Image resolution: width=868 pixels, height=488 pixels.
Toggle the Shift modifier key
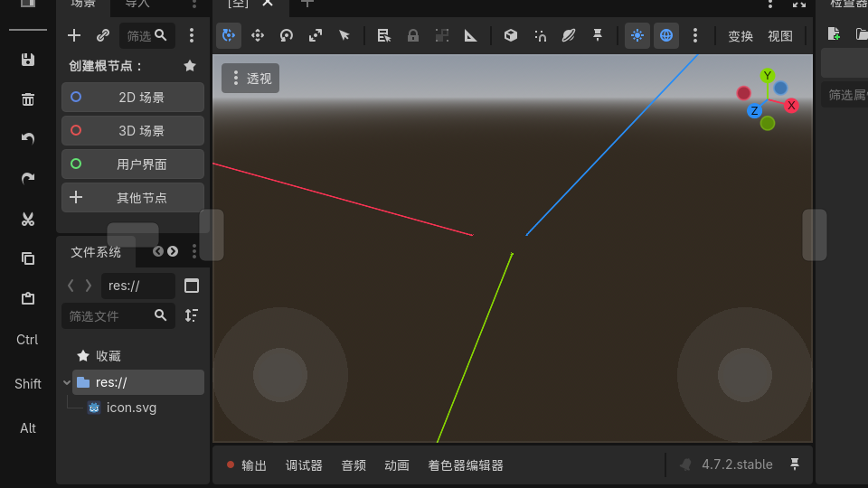point(28,384)
